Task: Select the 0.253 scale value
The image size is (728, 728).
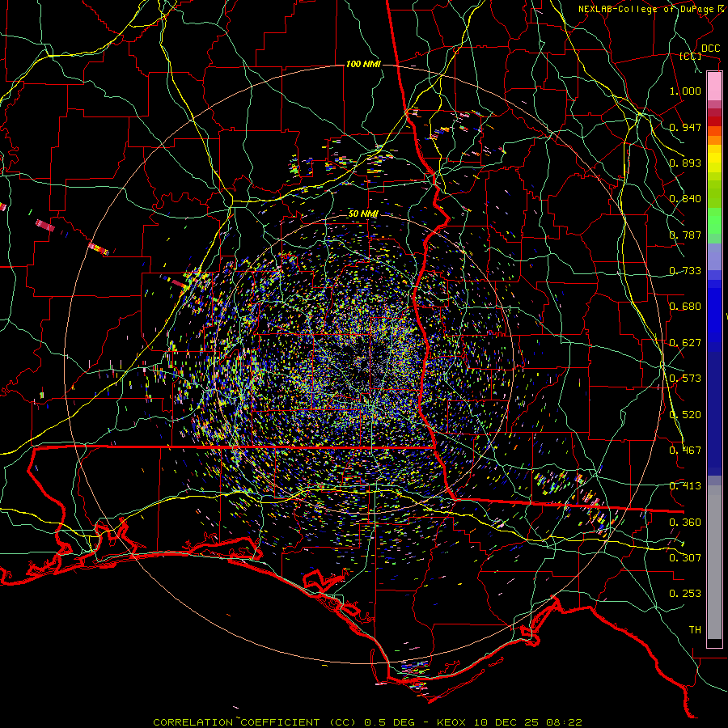Action: coord(685,594)
